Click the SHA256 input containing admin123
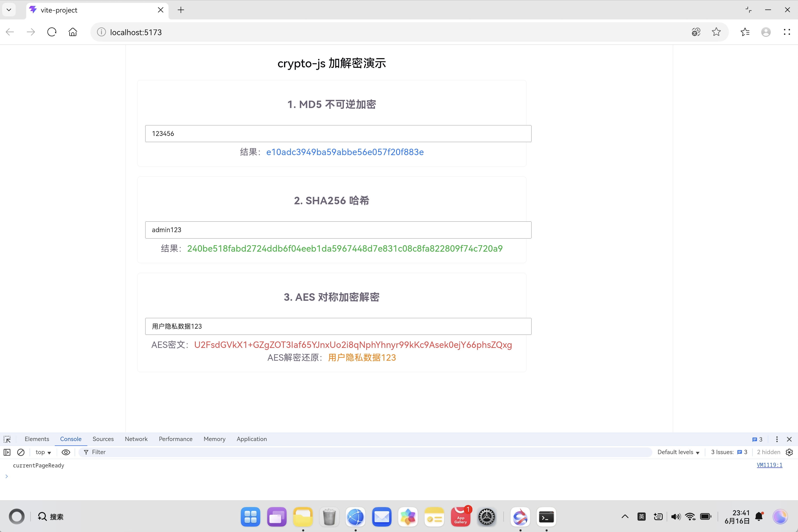Image resolution: width=798 pixels, height=532 pixels. [338, 230]
